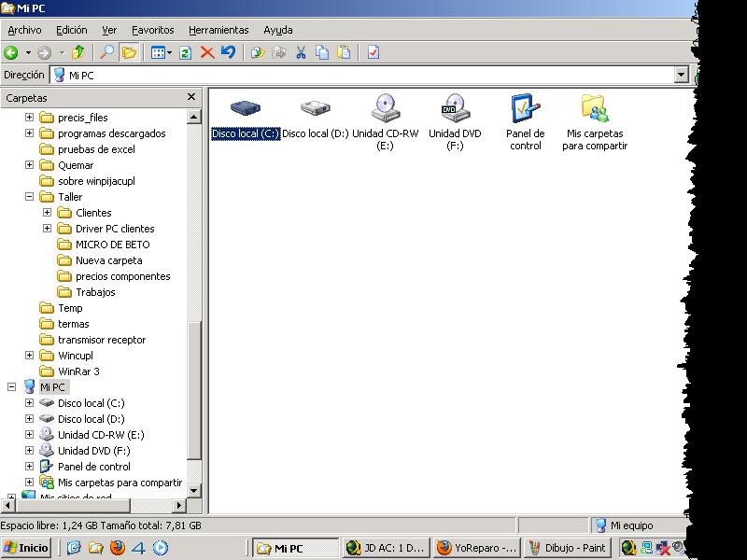Click the green Back arrow button
The height and width of the screenshot is (560, 747).
(11, 53)
